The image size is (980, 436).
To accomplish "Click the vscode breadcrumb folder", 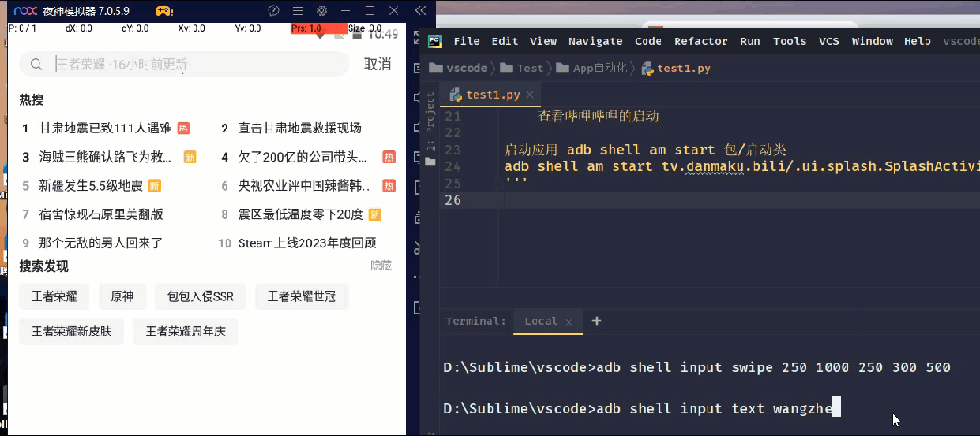I will tap(457, 69).
